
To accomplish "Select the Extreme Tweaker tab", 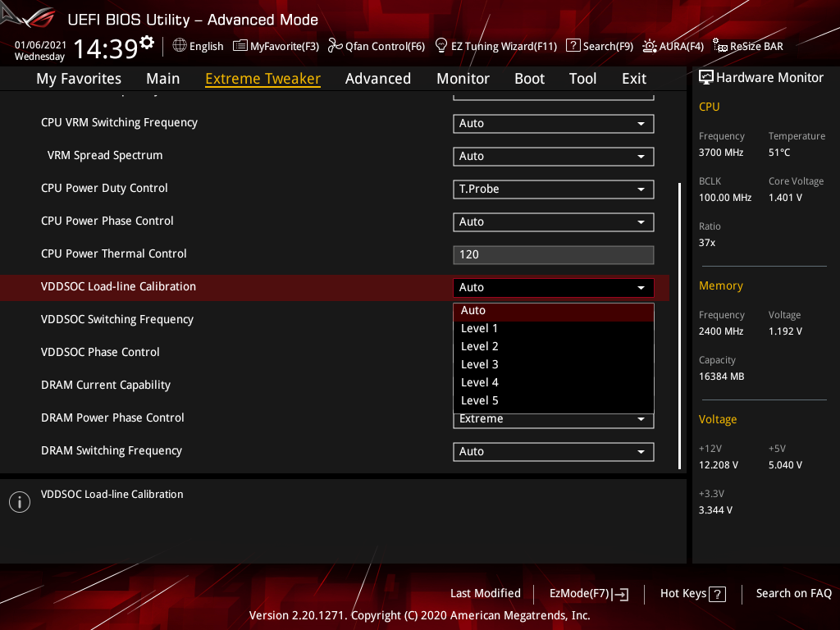I will click(x=263, y=79).
